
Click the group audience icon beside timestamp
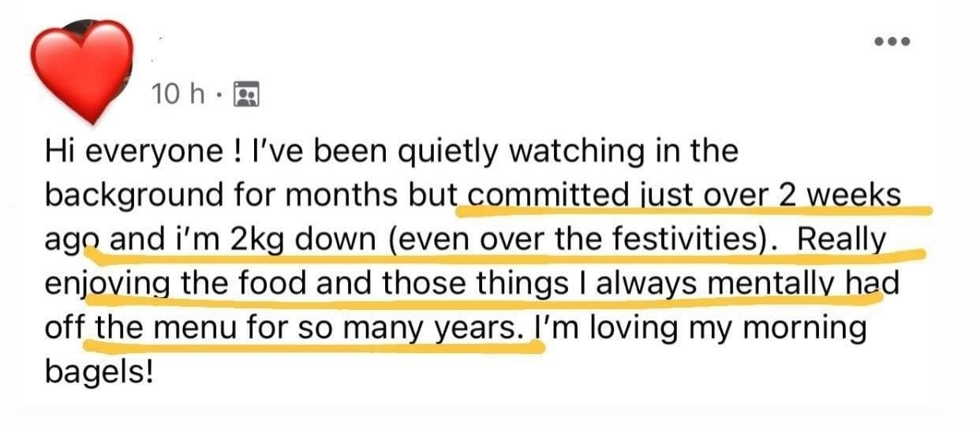tap(249, 95)
